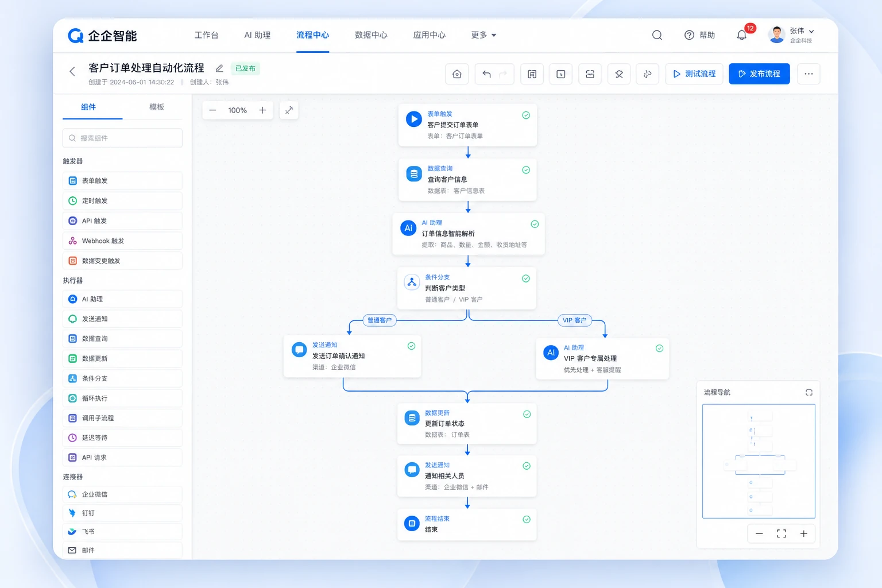Click the 已发布 status tag

point(245,68)
